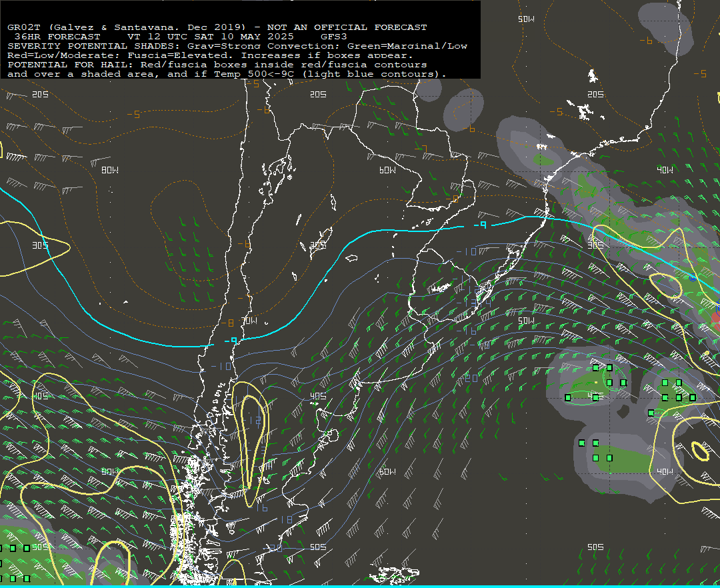720x588 pixels.
Task: Click the "30S" label inside the Pacific yellow contour
Action: click(40, 245)
